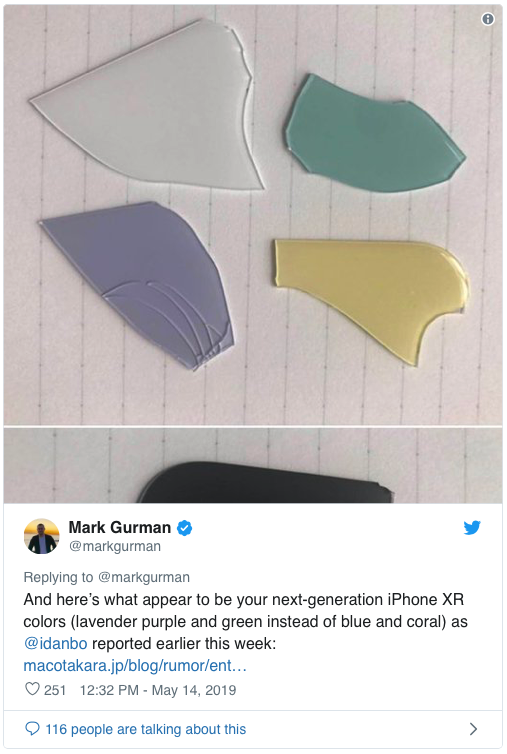Open Mark Gurman's profile avatar
The image size is (507, 754).
41,536
